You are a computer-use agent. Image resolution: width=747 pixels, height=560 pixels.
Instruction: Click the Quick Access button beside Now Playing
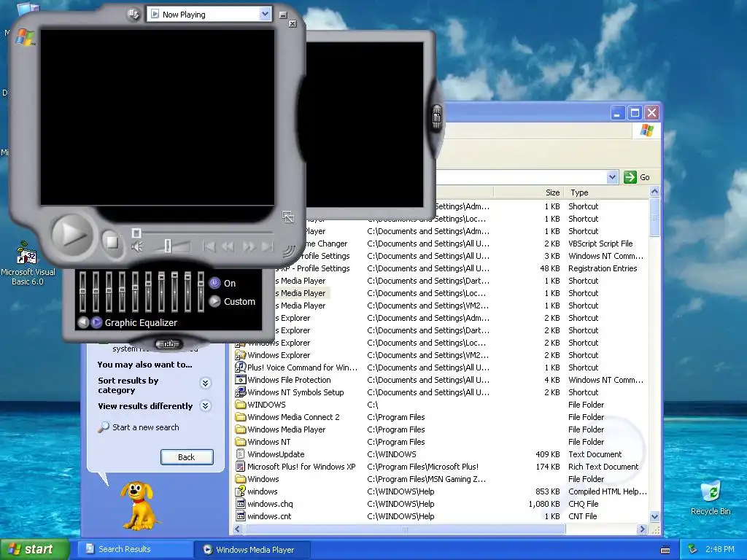coord(134,15)
